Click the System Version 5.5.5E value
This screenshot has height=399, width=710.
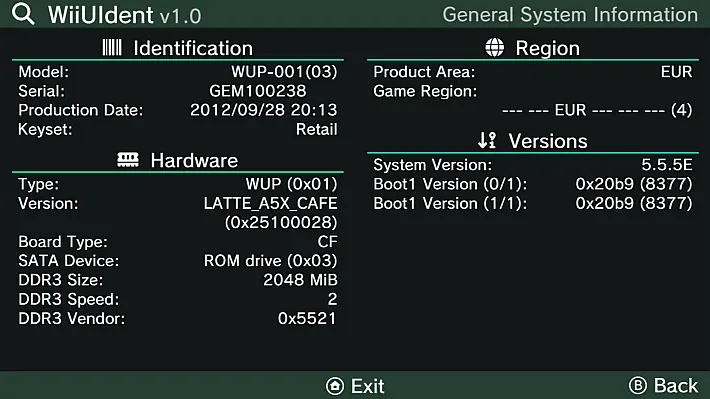tap(667, 165)
